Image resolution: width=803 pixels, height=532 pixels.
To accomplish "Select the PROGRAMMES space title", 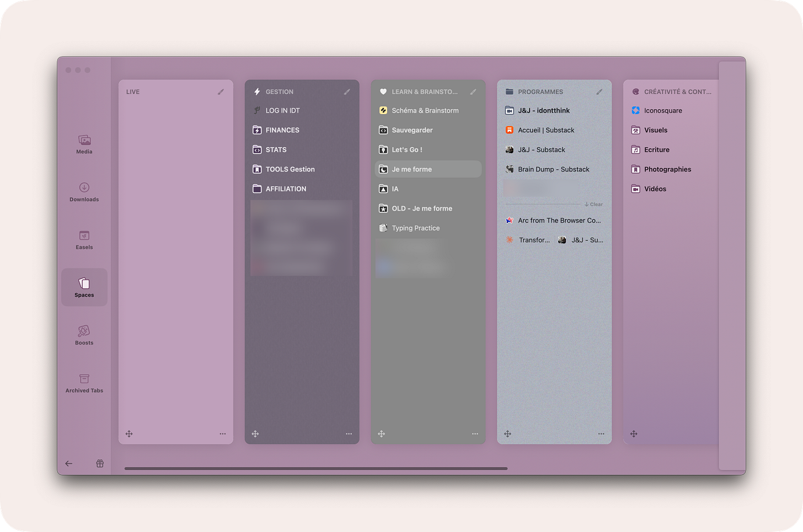I will point(540,92).
